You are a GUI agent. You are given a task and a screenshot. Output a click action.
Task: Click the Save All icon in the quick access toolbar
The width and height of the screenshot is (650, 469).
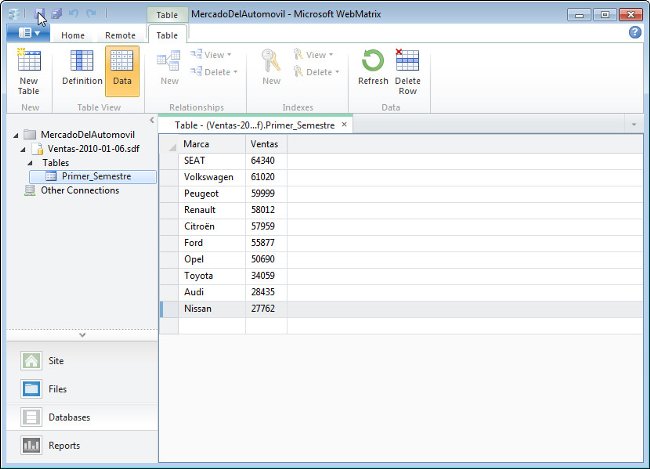[56, 14]
